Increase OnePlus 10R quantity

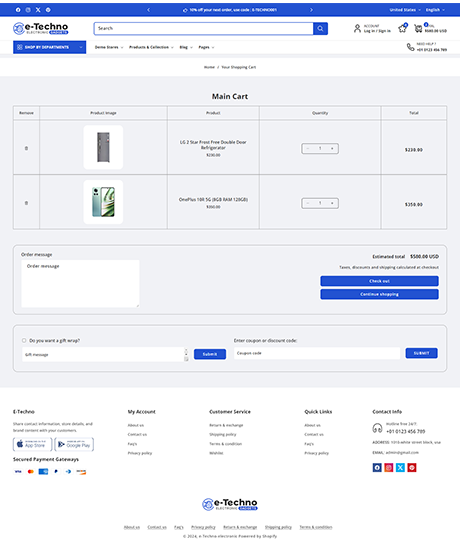[332, 203]
